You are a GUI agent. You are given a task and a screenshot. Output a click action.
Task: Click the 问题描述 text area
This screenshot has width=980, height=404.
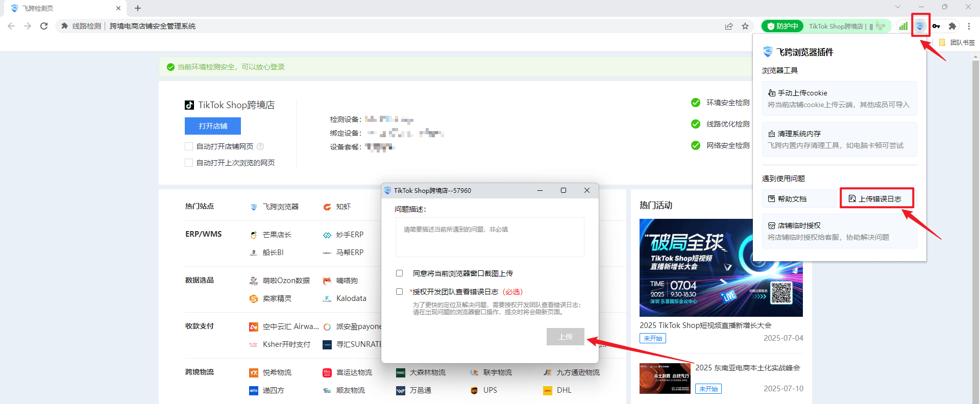click(489, 237)
